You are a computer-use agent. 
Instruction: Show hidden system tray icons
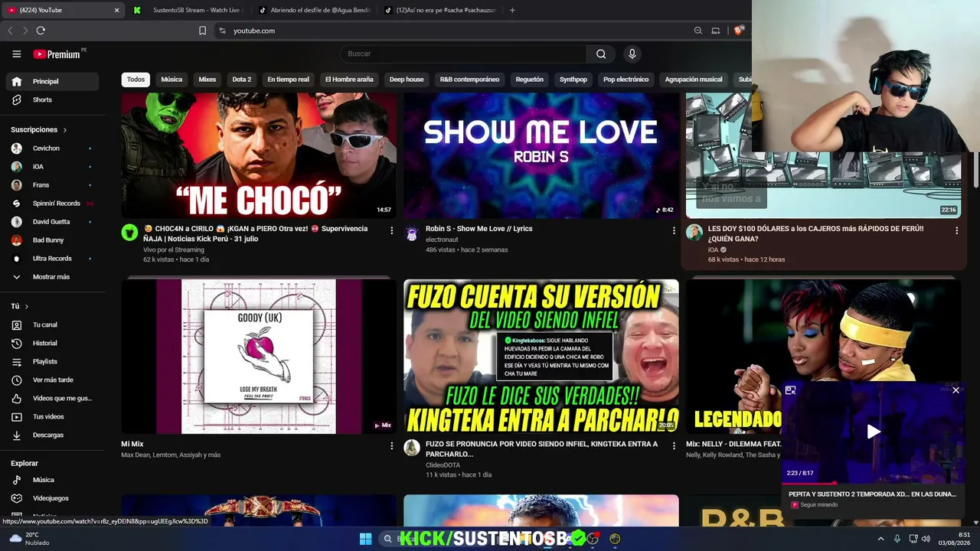click(880, 539)
